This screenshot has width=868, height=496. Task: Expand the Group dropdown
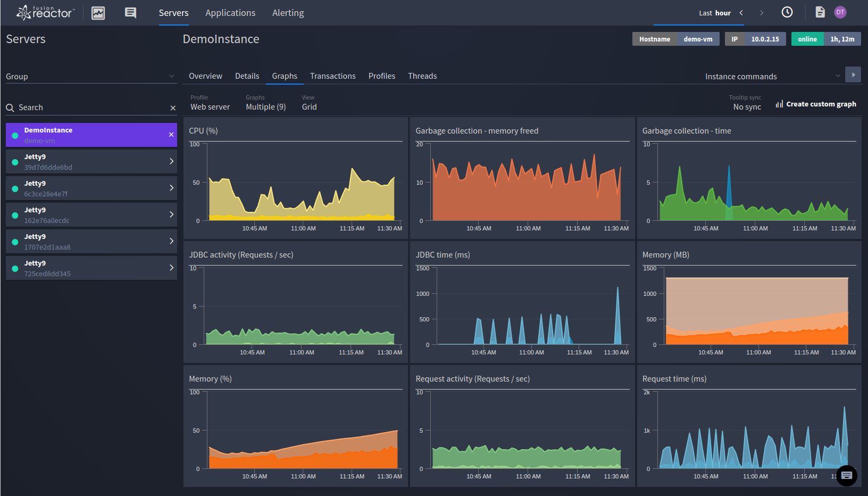tap(90, 77)
